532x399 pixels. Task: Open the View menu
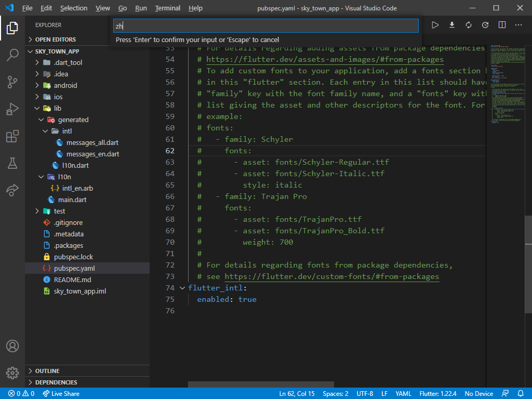tap(102, 8)
